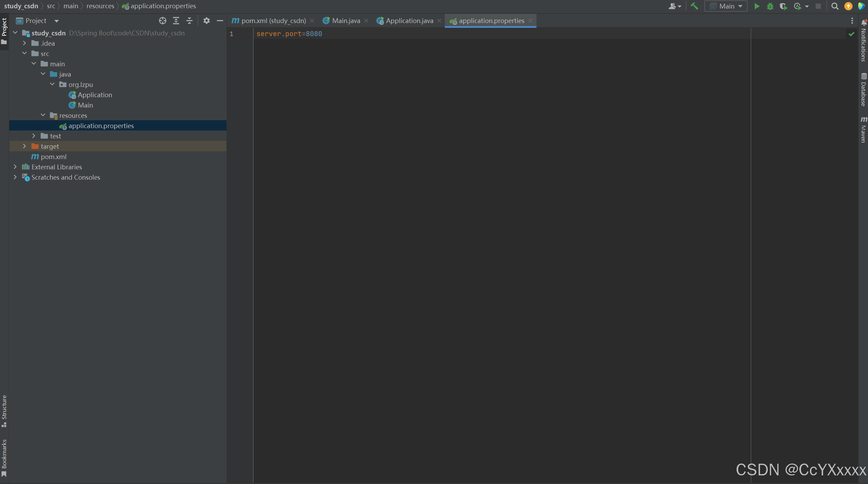Open the profiler dropdown arrow
This screenshot has width=868, height=484.
click(807, 6)
